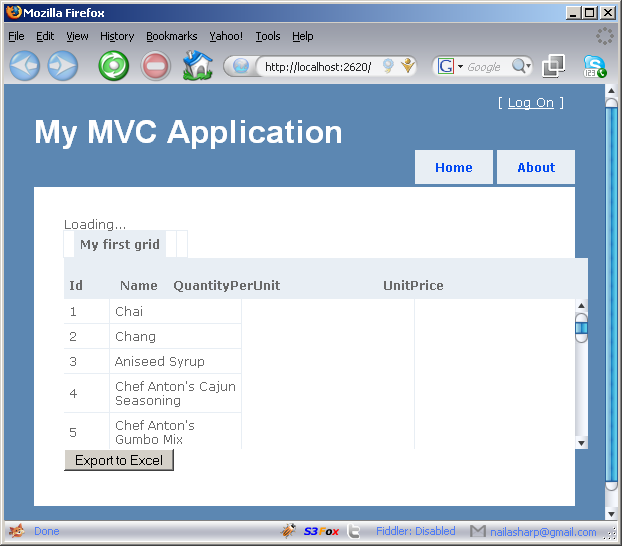
Task: Click the Google search engine G icon
Action: click(x=445, y=66)
